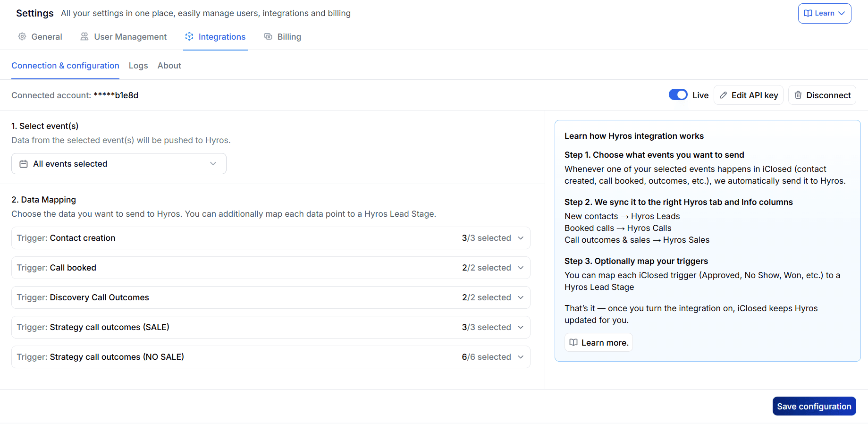Switch to the Logs tab
The width and height of the screenshot is (868, 424).
click(x=138, y=66)
